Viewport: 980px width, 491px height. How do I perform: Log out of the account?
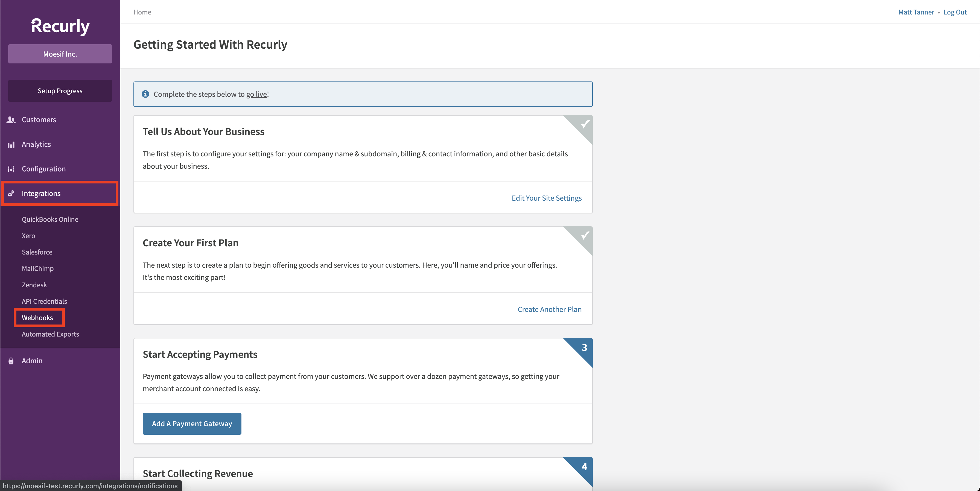pyautogui.click(x=955, y=12)
